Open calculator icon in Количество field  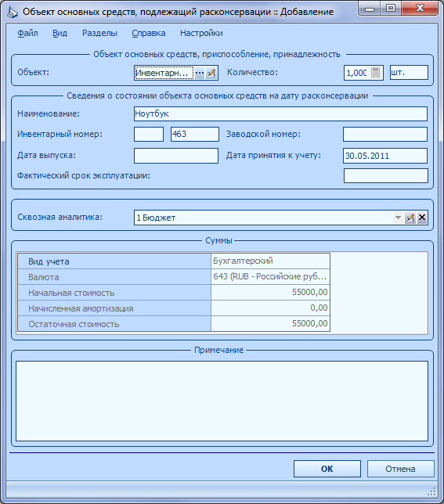tap(375, 72)
